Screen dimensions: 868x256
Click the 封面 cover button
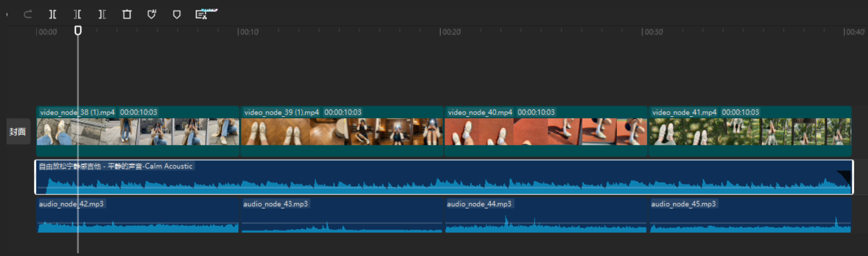coord(18,132)
